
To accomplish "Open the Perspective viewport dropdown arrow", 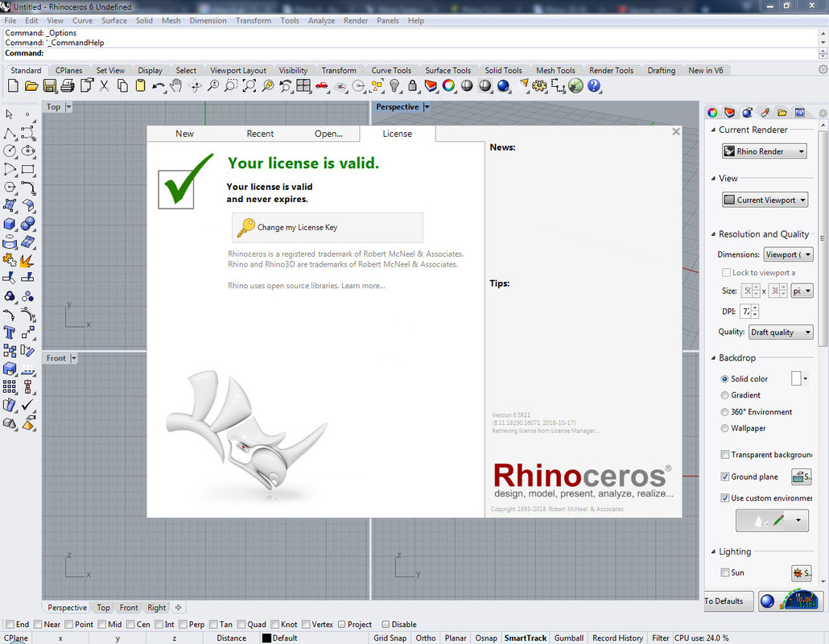I will pyautogui.click(x=427, y=107).
